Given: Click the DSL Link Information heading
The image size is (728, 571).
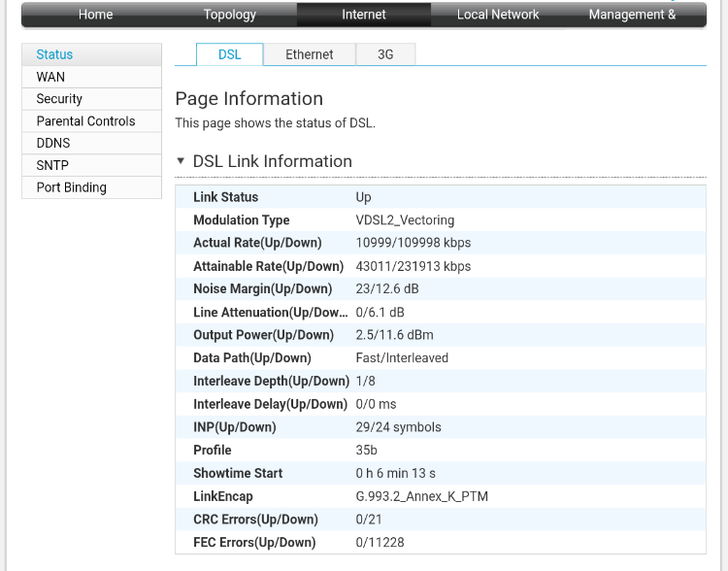Looking at the screenshot, I should [273, 161].
